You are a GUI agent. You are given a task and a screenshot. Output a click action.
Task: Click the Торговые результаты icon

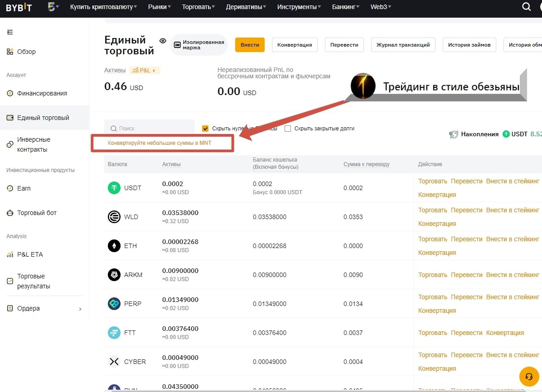point(10,281)
